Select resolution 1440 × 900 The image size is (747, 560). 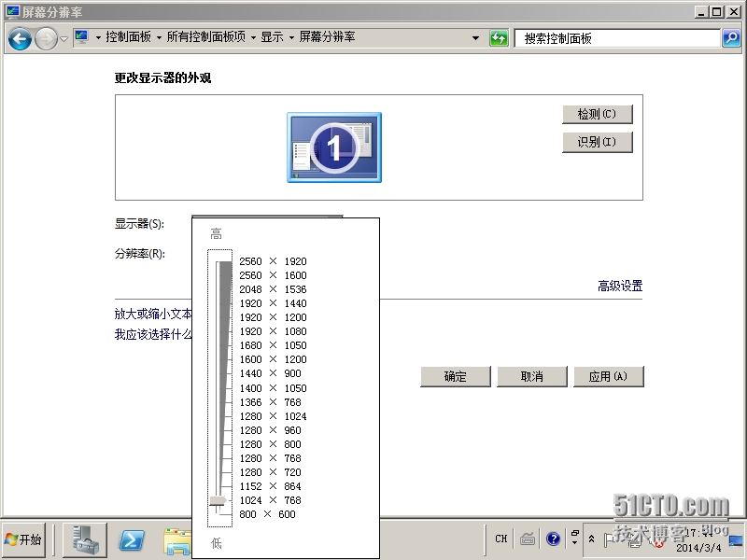click(270, 373)
